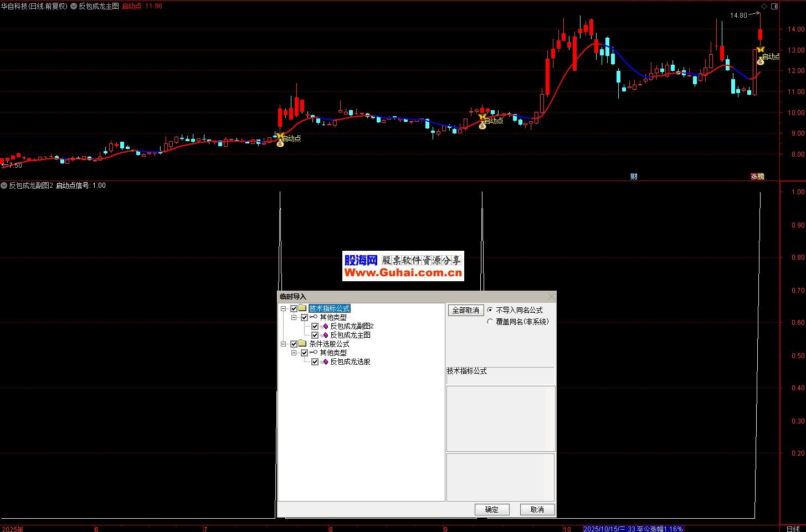Click the 涨榜 marker on the main chart
806x532 pixels.
[x=757, y=177]
